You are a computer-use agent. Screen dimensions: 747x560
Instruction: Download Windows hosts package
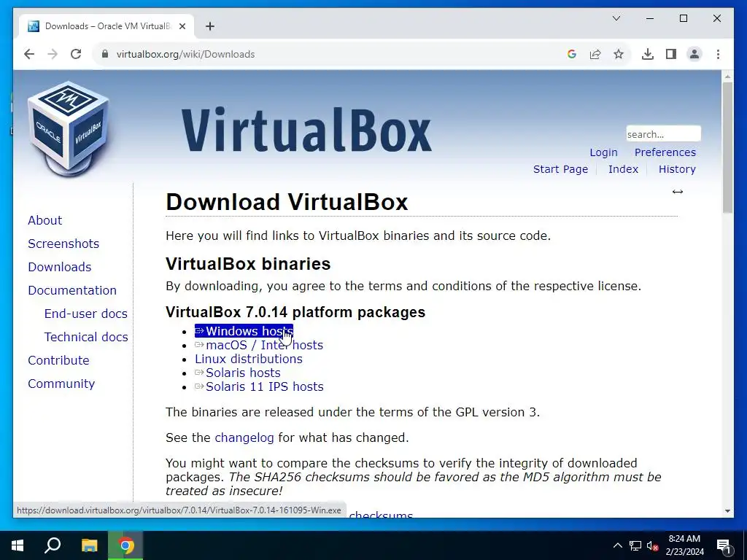pyautogui.click(x=244, y=331)
